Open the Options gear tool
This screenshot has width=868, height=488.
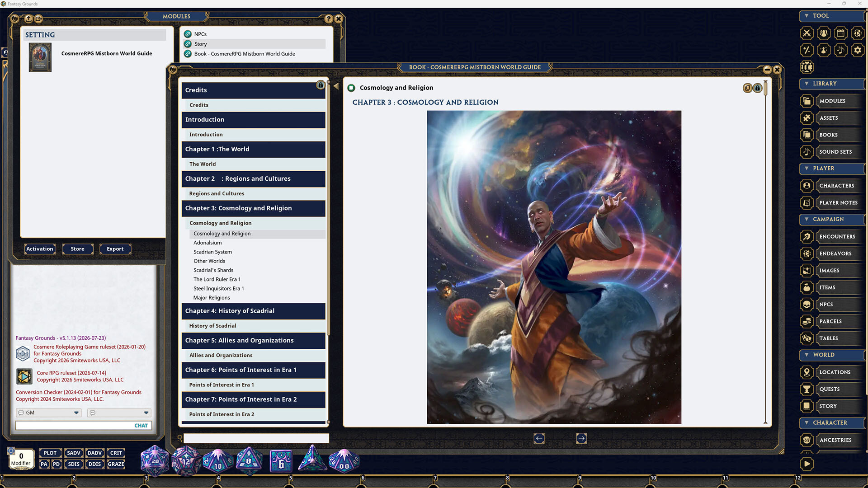tap(858, 50)
